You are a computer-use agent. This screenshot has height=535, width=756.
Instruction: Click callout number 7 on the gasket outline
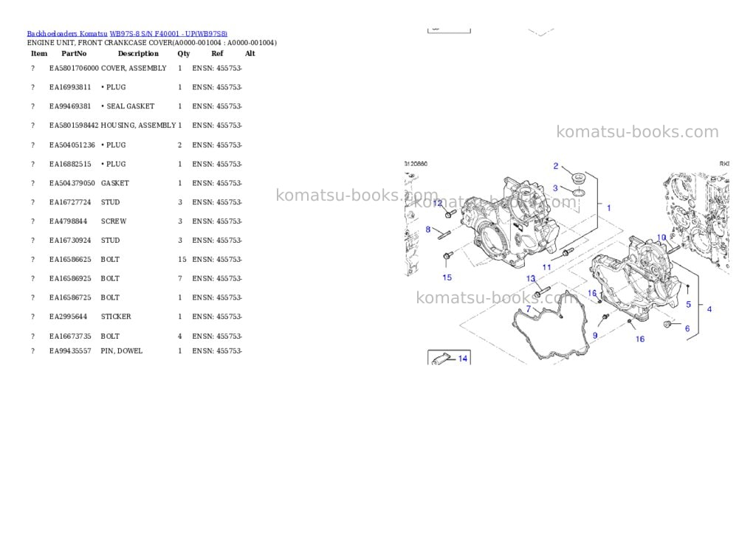tap(529, 309)
